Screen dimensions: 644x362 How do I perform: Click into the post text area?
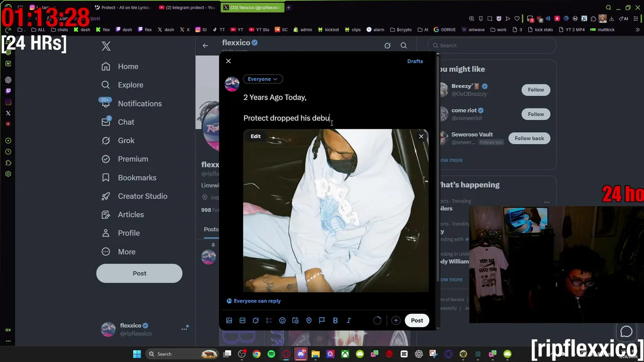336,108
